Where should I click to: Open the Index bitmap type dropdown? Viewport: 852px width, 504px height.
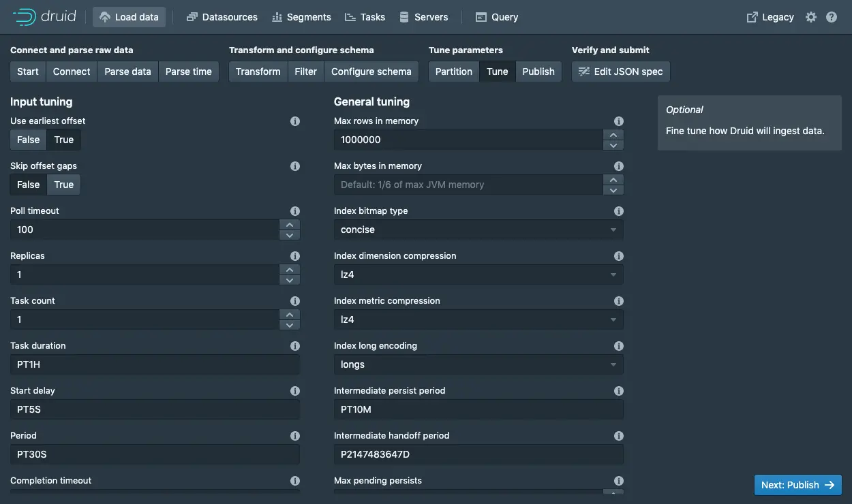coord(478,230)
